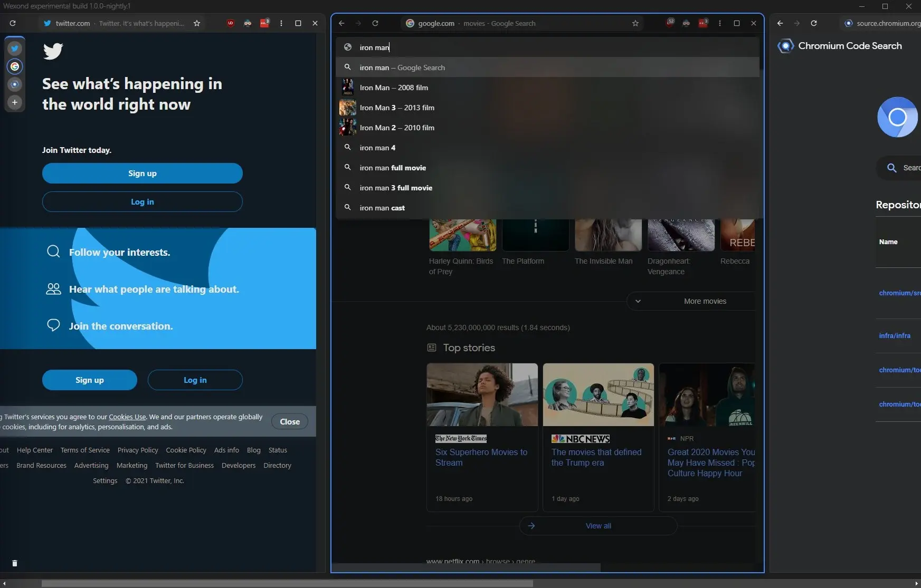The width and height of the screenshot is (921, 588).
Task: Open Help Center footer link
Action: tap(35, 450)
